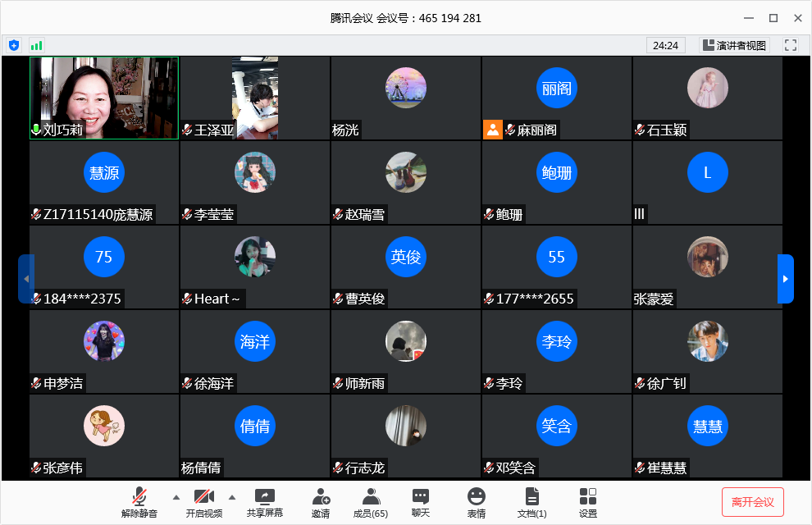Screen dimensions: 812x525
Task: Go to next page of participants
Action: (785, 279)
